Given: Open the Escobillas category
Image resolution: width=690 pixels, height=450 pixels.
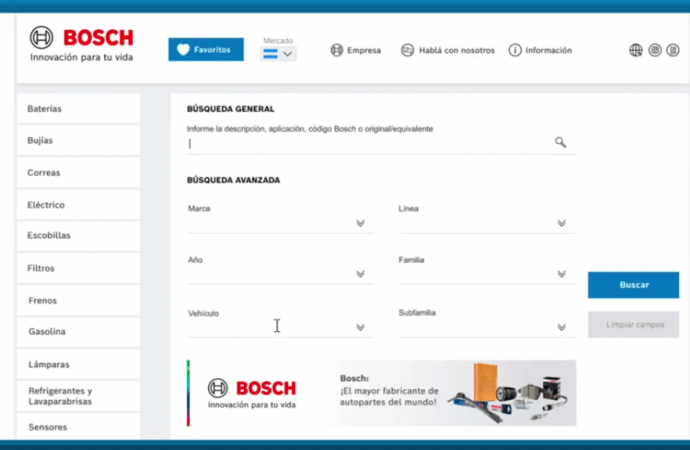Looking at the screenshot, I should (x=78, y=235).
